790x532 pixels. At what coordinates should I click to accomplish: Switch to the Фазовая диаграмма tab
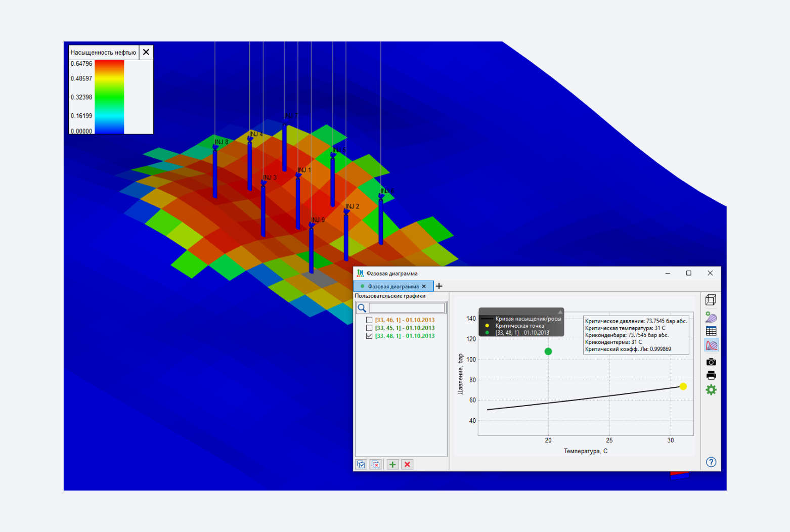click(393, 286)
